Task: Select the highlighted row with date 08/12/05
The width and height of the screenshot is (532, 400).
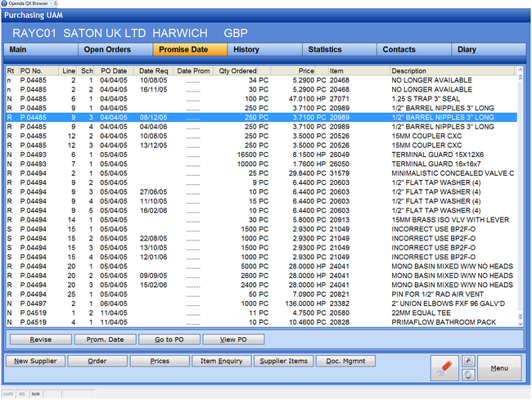Action: (x=262, y=118)
